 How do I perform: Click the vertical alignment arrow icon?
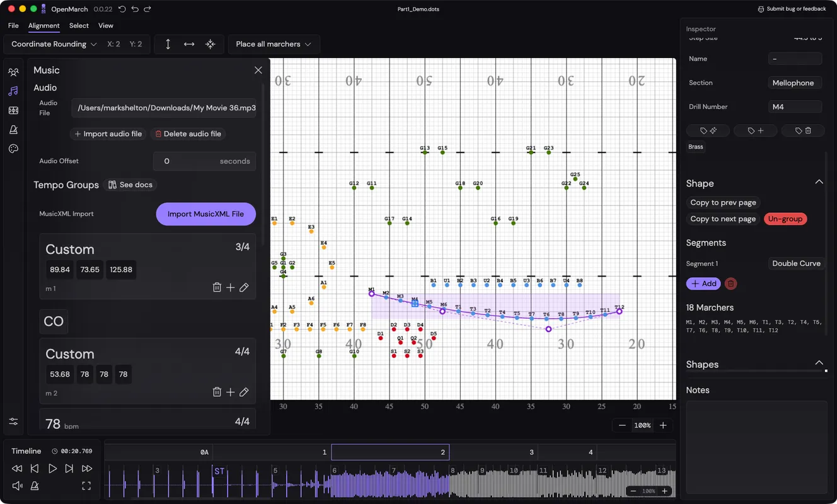[x=168, y=44]
